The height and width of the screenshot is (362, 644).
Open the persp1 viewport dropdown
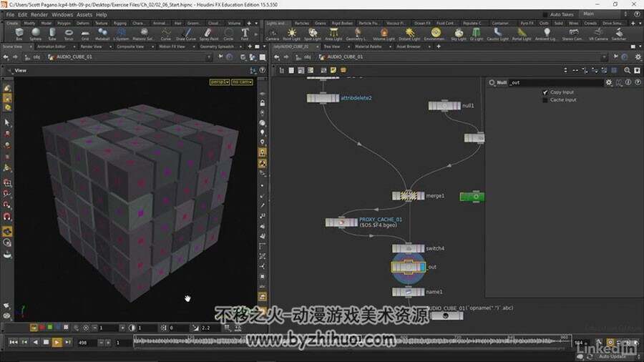pyautogui.click(x=220, y=82)
